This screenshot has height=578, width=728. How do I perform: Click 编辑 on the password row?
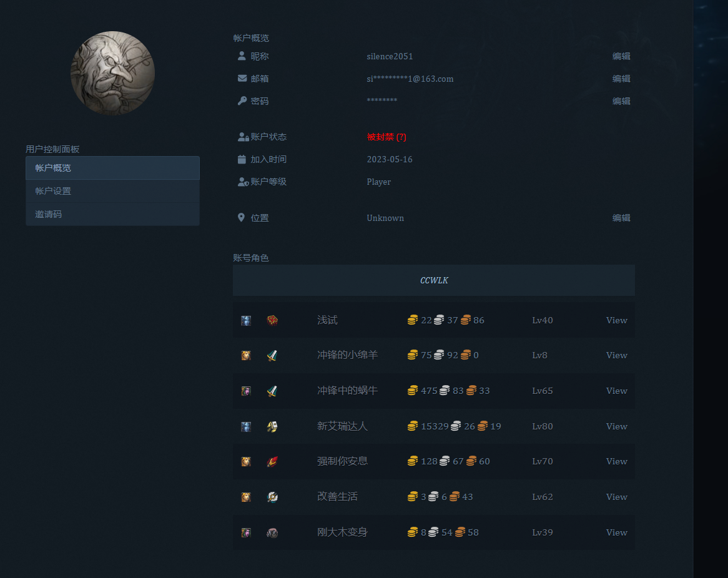[x=621, y=101]
